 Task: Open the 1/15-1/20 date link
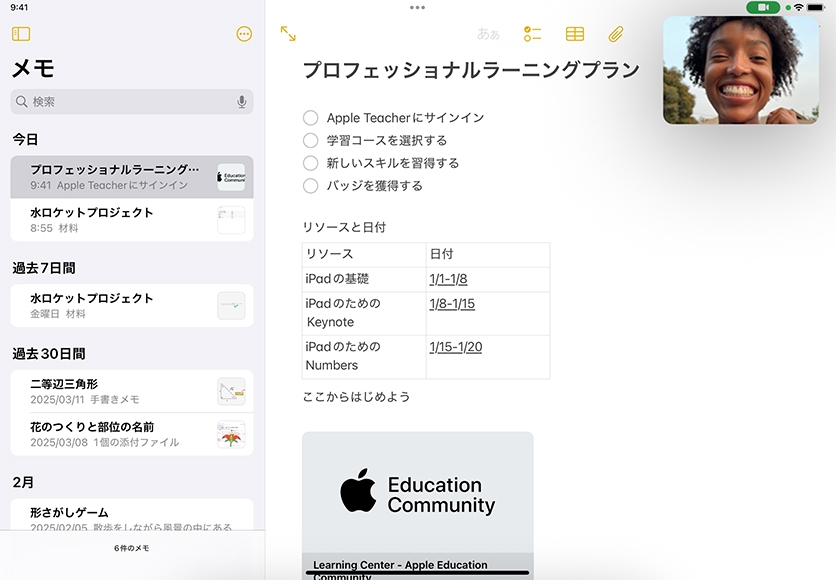pos(456,347)
